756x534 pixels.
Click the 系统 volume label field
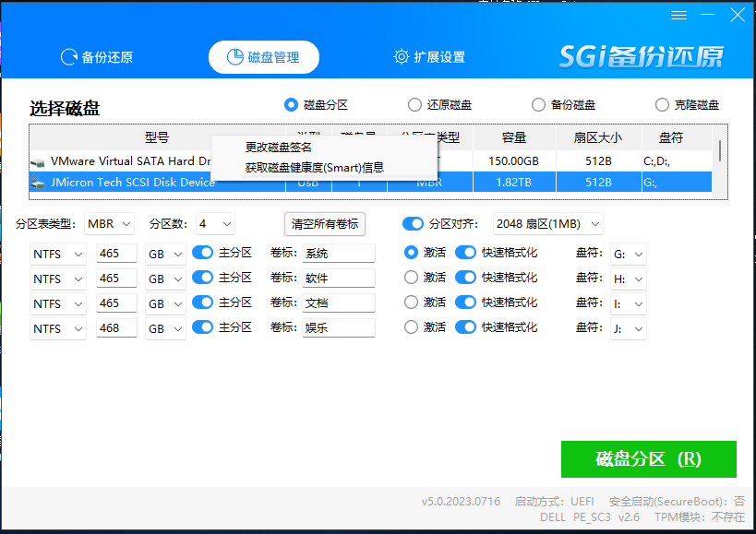pyautogui.click(x=339, y=254)
